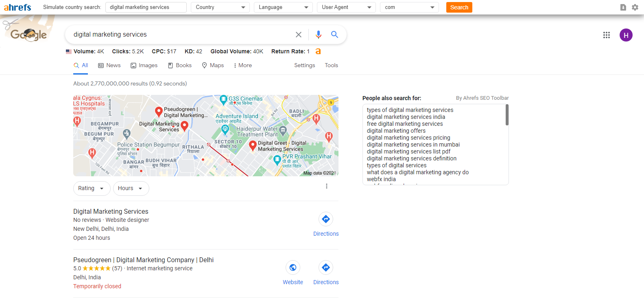Image resolution: width=644 pixels, height=298 pixels.
Task: Select 'digital marketing offers' suggestion
Action: pos(396,131)
